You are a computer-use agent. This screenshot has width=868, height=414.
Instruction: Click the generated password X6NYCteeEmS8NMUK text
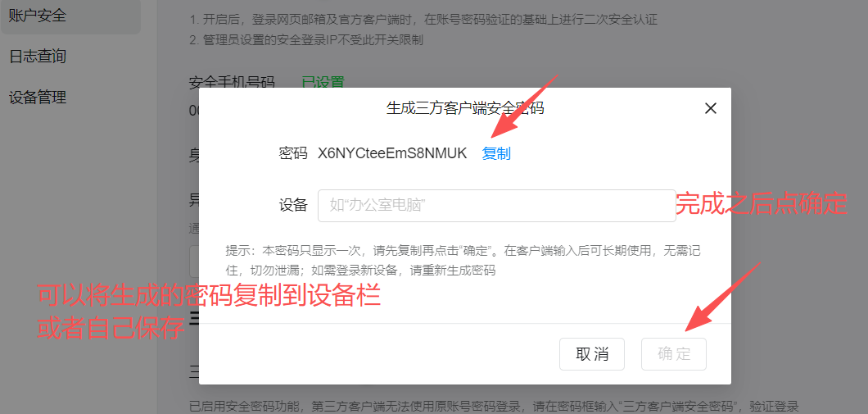click(x=392, y=153)
